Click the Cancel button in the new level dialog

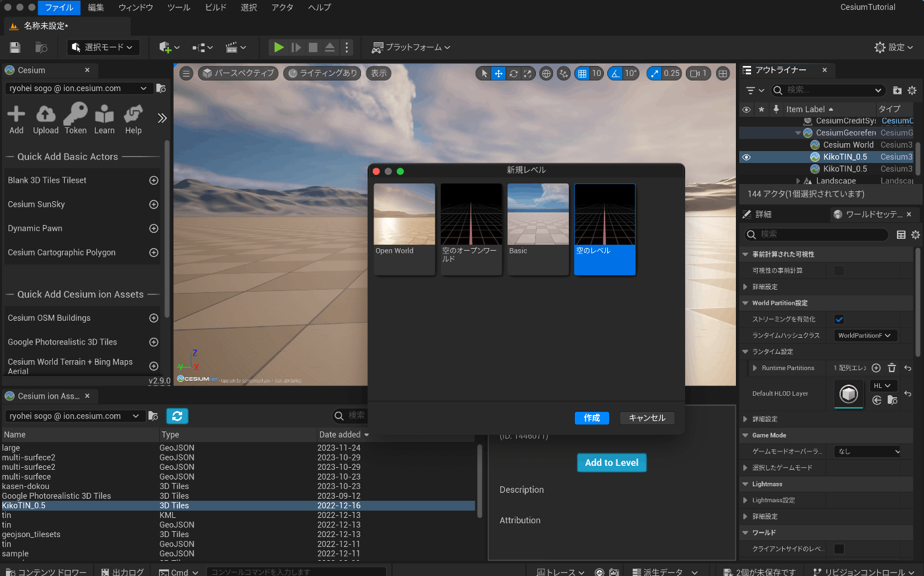[647, 418]
